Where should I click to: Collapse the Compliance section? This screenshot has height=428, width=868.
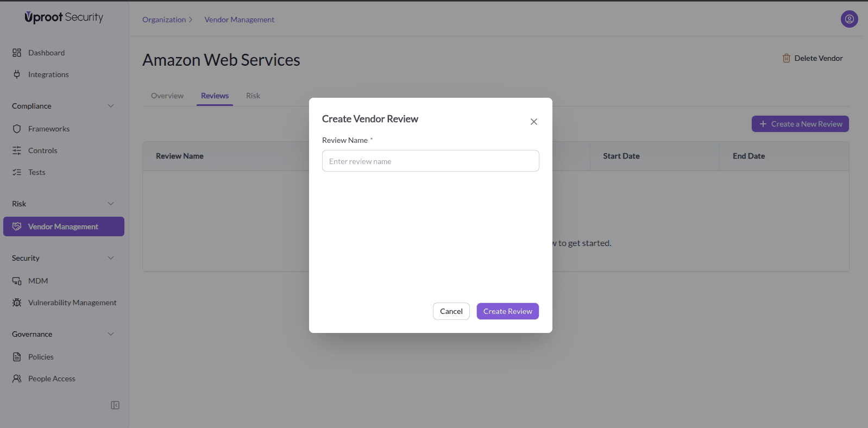[x=111, y=106]
